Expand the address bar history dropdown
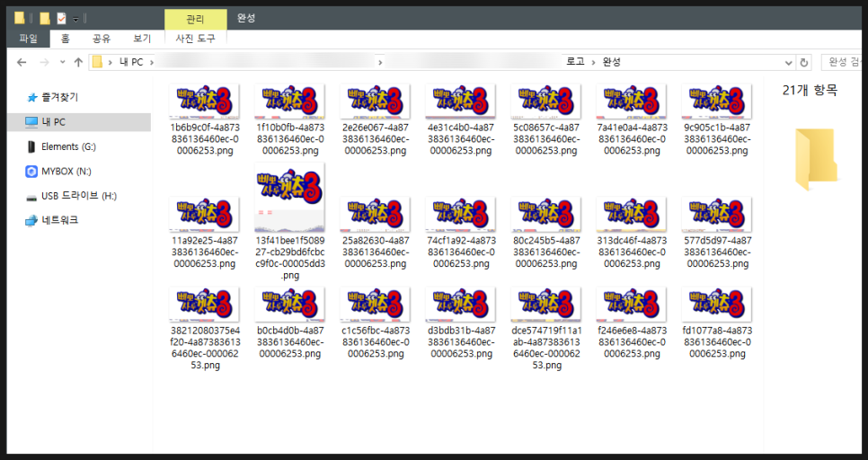The height and width of the screenshot is (460, 868). coord(789,63)
